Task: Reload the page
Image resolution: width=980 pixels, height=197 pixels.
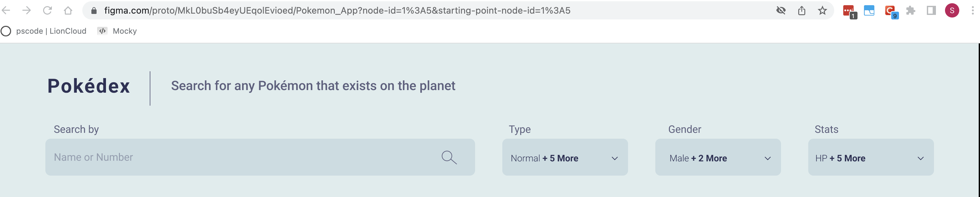Action: click(47, 11)
